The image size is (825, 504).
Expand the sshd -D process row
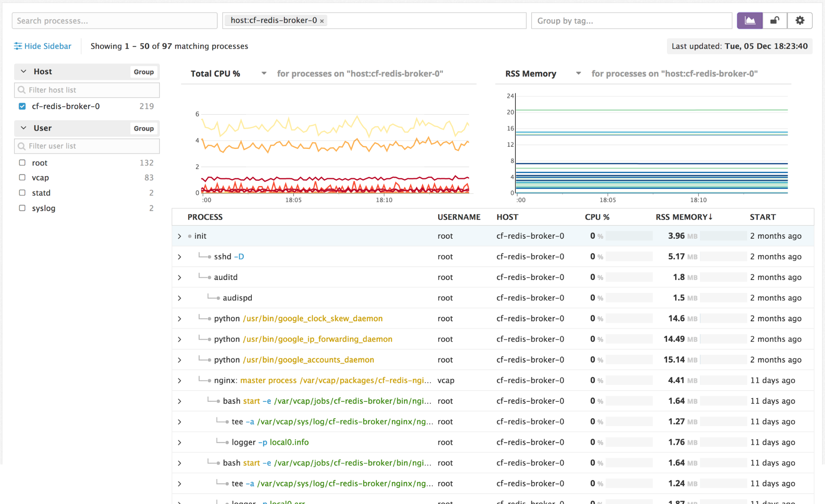[x=179, y=256]
